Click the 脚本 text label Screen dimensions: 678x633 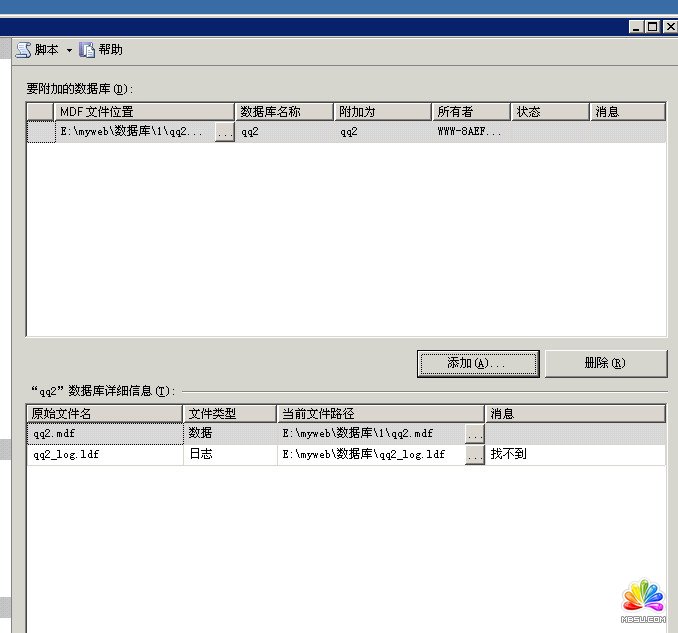(46, 50)
